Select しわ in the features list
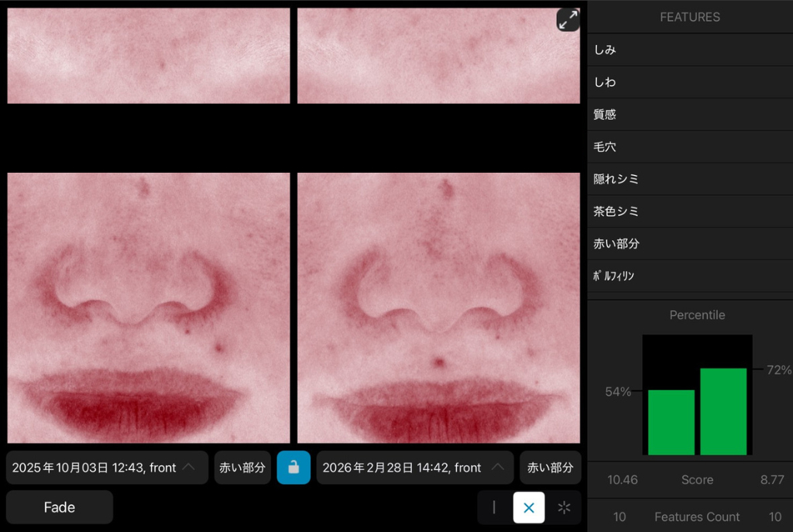Viewport: 793px width, 532px height. [x=689, y=82]
